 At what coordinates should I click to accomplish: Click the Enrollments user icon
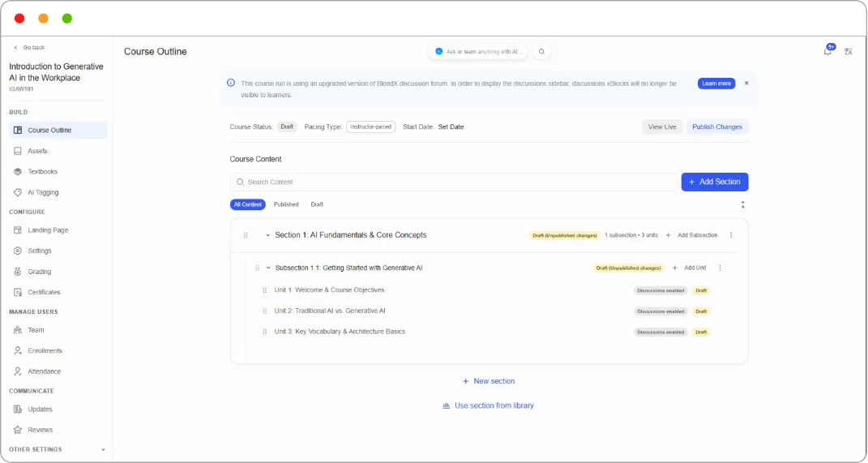[18, 350]
